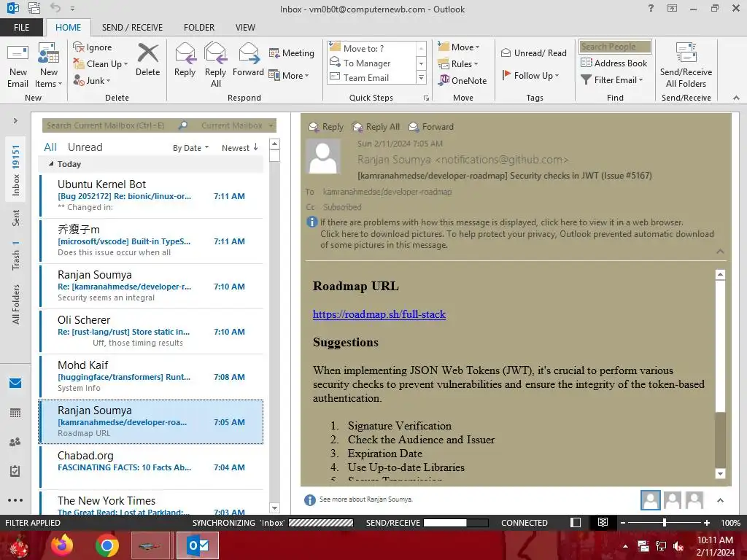Open the Calendar navigation icon
Viewport: 747px width, 560px height.
point(15,413)
